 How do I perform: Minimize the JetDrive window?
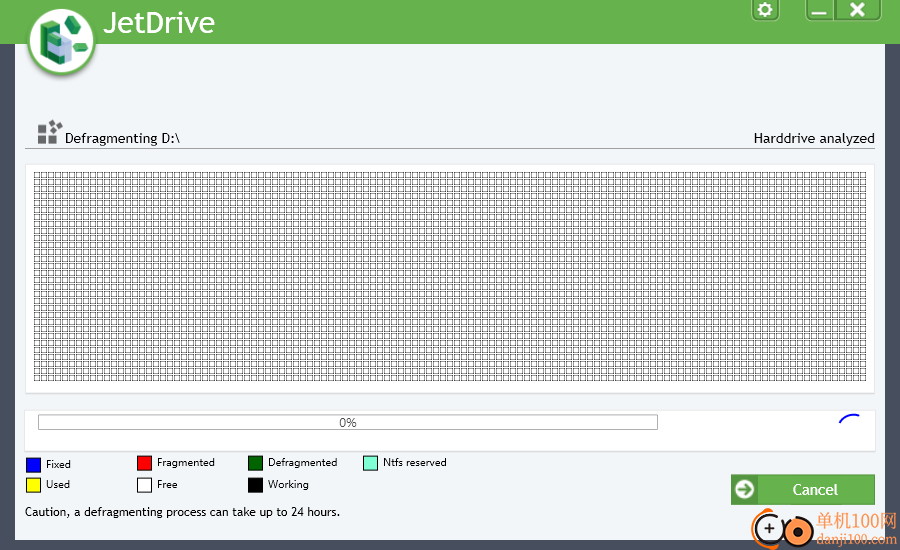(820, 10)
